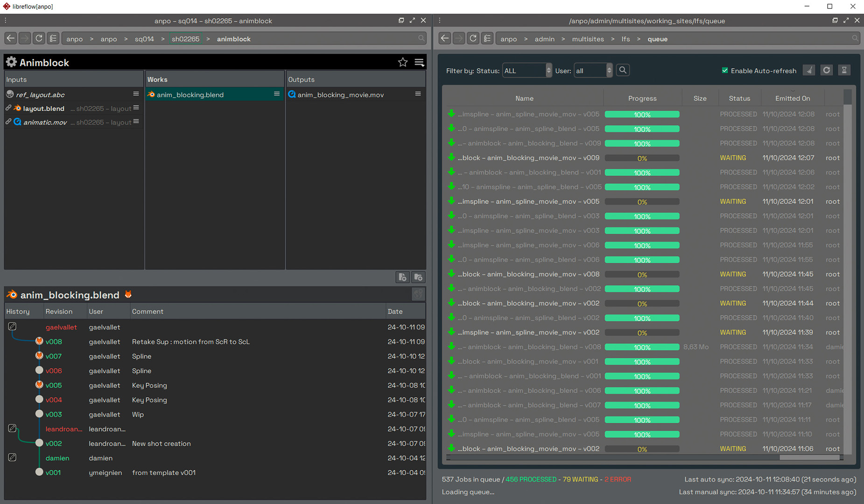Mark Animblock as favorite with star icon

click(403, 63)
